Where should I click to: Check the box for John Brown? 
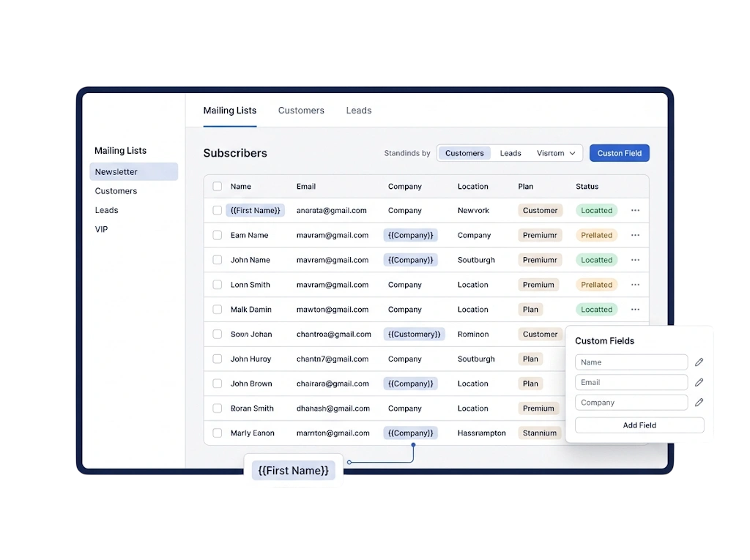(x=217, y=384)
